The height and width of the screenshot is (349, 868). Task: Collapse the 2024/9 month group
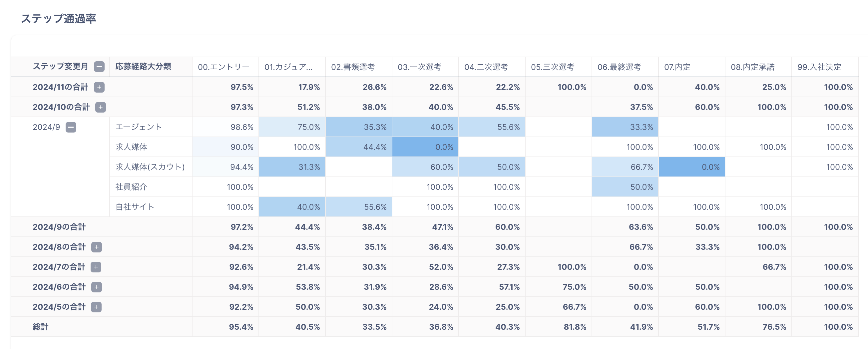71,127
